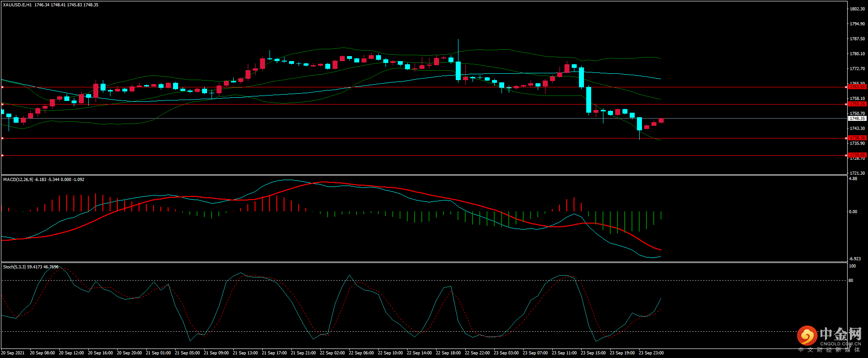Click the 1721.30 price scale label
Screen dimensions: 868x358
pos(857,173)
